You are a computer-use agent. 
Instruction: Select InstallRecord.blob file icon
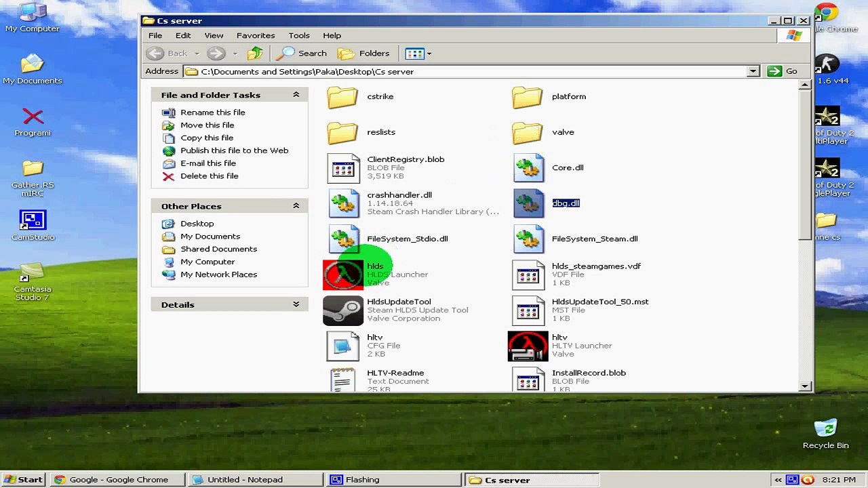pos(528,380)
